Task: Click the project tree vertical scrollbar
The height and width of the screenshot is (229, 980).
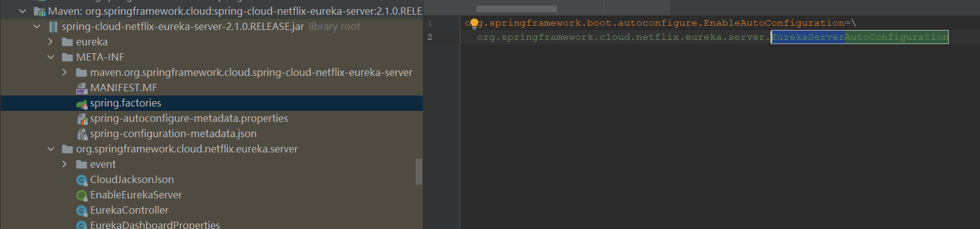Action: (x=419, y=171)
